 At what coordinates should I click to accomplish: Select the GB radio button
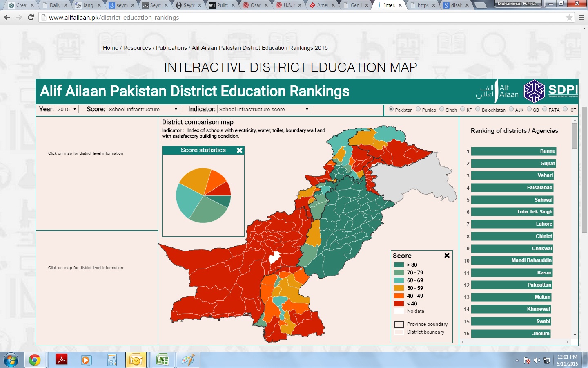pyautogui.click(x=529, y=109)
